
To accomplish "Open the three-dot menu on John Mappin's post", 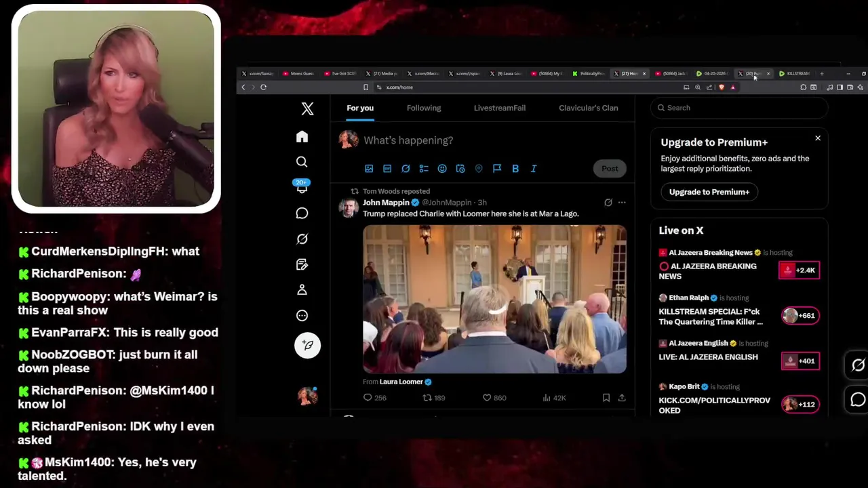I will click(622, 203).
